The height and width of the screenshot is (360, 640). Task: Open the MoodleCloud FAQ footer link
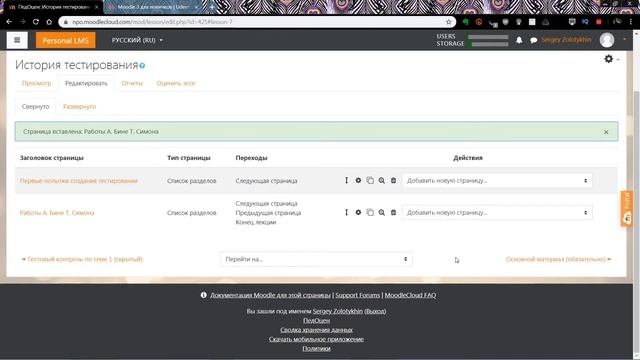tap(410, 295)
